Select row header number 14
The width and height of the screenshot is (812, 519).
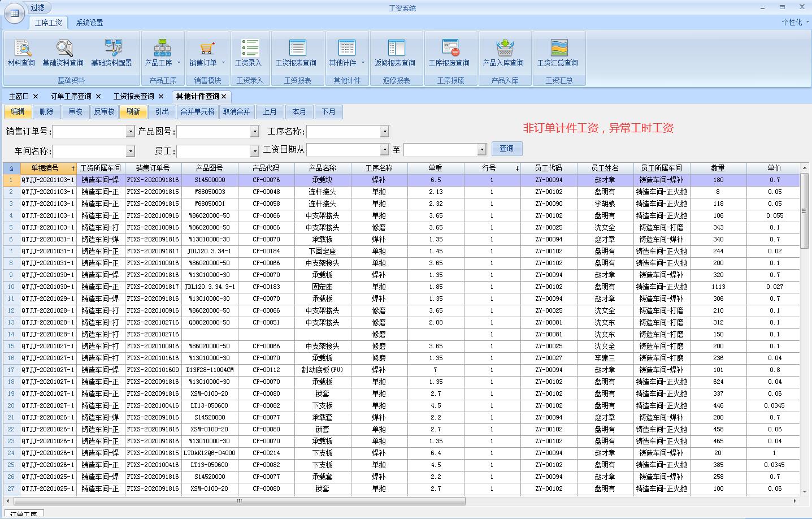click(11, 335)
